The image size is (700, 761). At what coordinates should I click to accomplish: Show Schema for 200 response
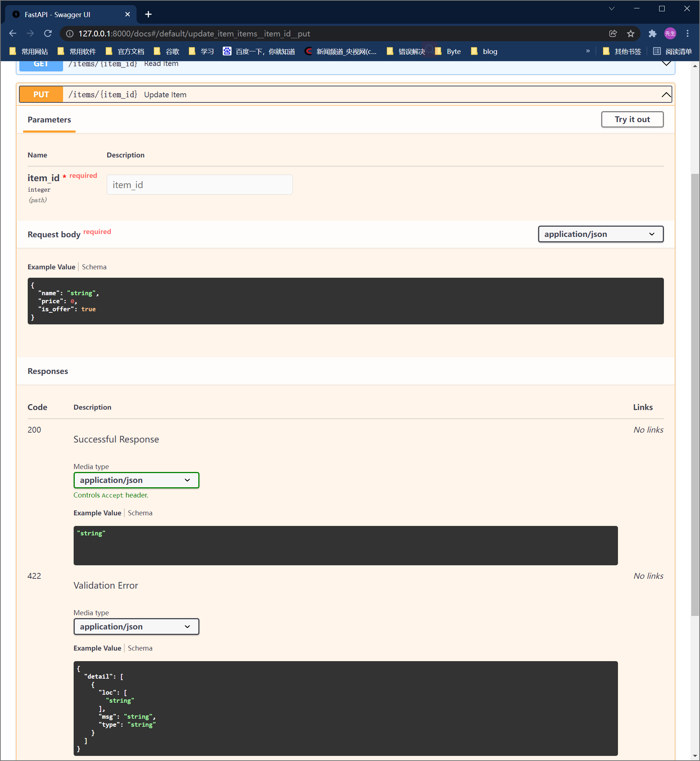(140, 513)
